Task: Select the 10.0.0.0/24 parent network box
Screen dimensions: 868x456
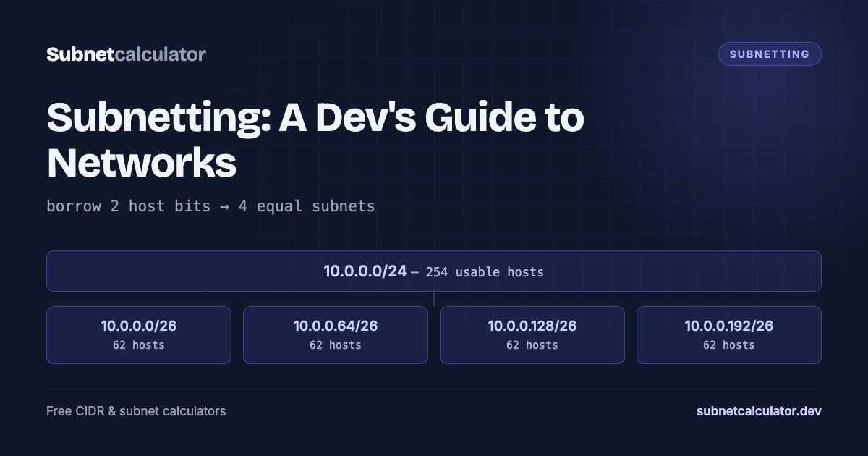Action: (x=434, y=271)
